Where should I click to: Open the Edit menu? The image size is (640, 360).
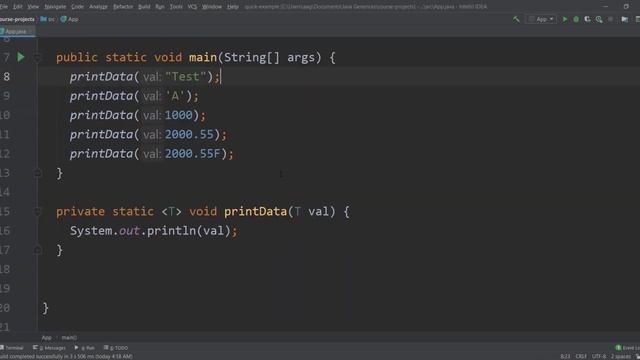point(18,7)
